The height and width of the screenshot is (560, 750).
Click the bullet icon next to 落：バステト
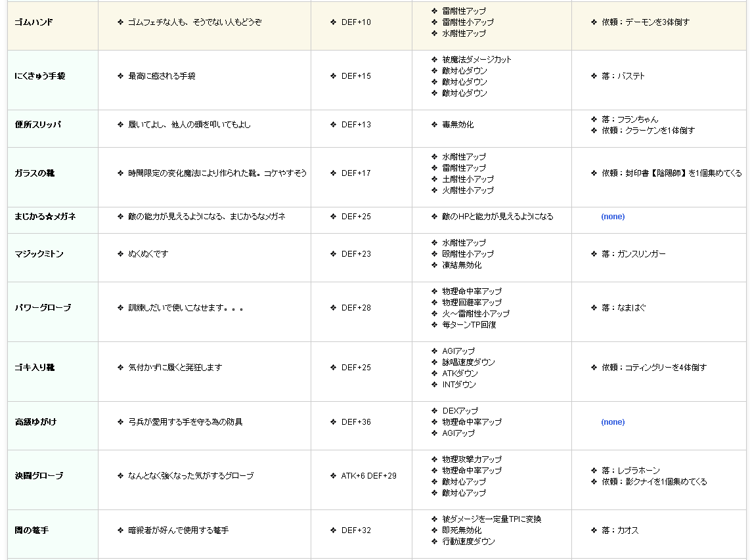(x=594, y=76)
